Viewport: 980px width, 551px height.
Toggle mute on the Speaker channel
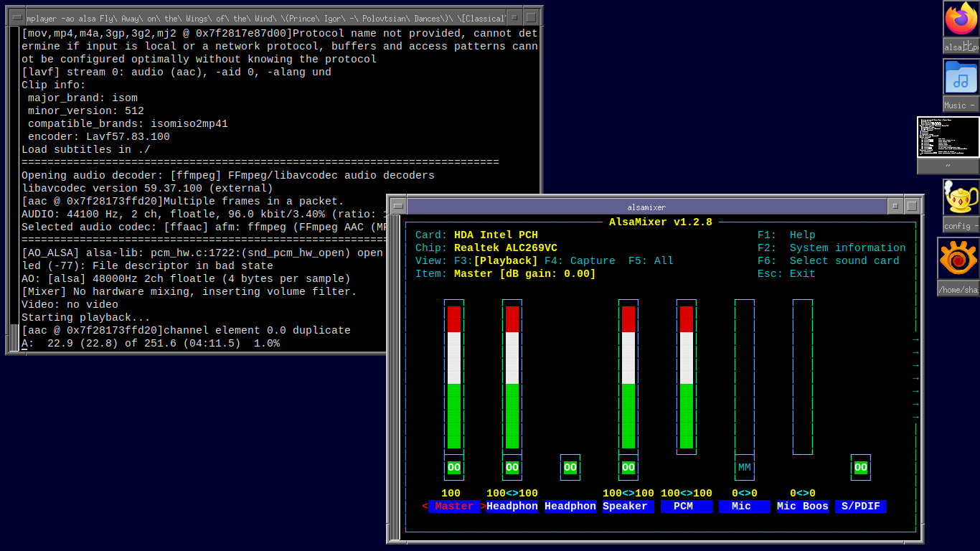click(628, 468)
